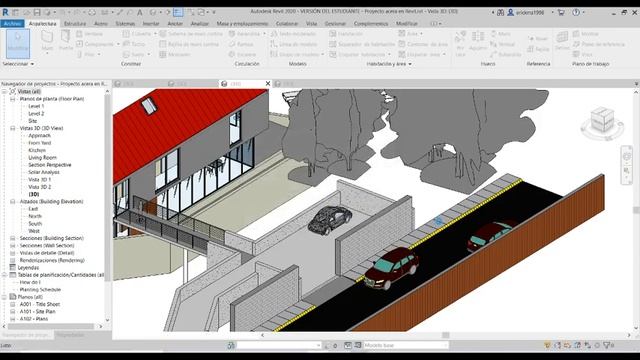
Task: Select the Pilar column tool
Action: [x=86, y=54]
